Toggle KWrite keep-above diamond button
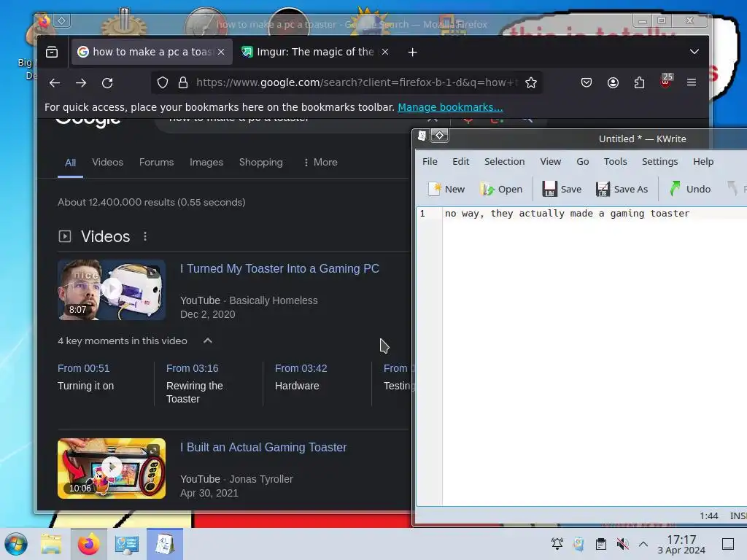Viewport: 747px width, 560px height. point(440,136)
